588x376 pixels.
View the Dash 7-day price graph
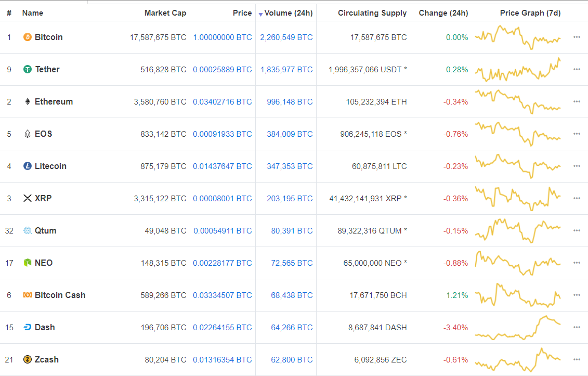518,328
